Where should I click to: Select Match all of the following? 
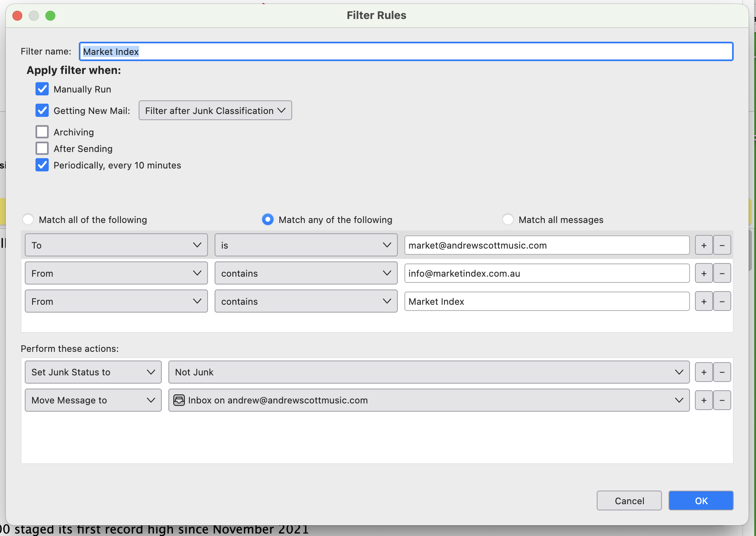pyautogui.click(x=28, y=220)
